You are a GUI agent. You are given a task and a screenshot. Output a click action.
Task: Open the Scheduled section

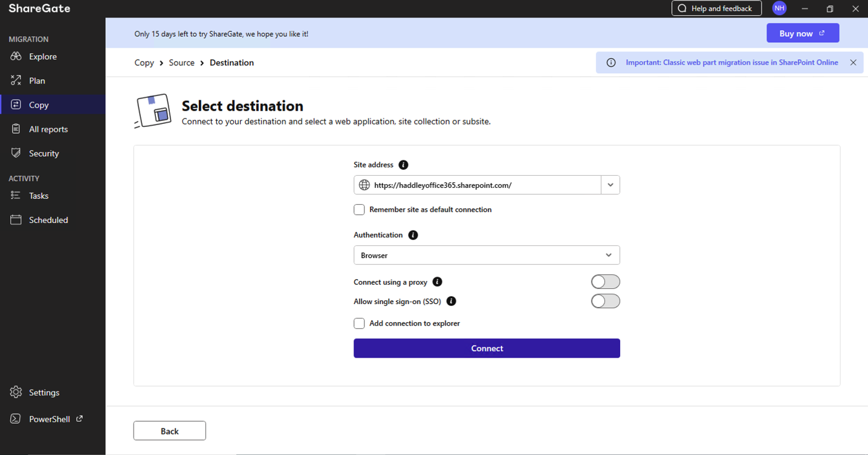[53, 219]
